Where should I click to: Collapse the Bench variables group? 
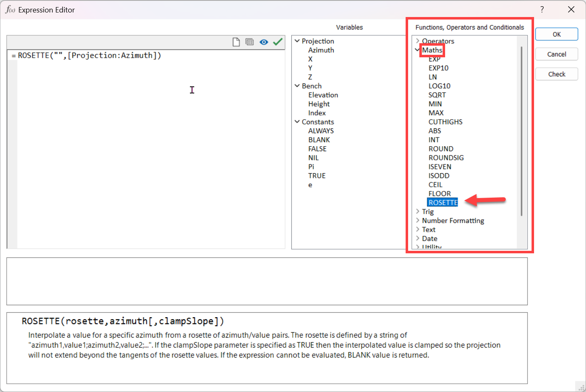(x=297, y=86)
